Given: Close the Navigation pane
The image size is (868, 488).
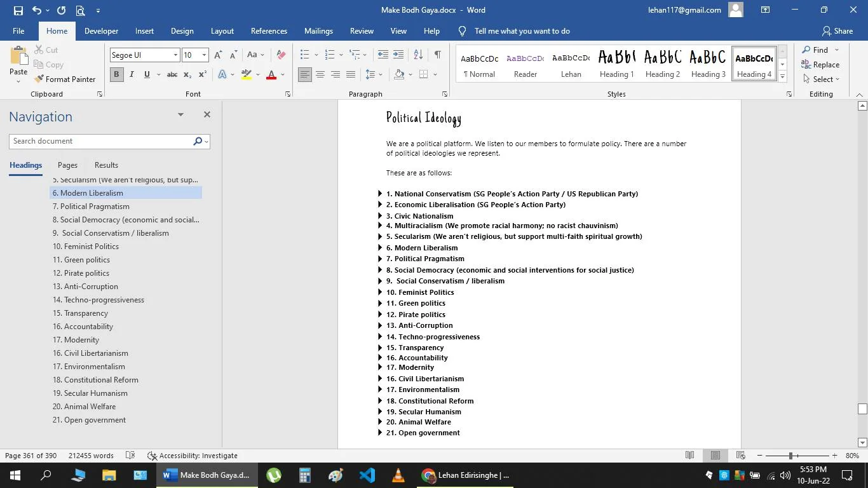Looking at the screenshot, I should (207, 115).
